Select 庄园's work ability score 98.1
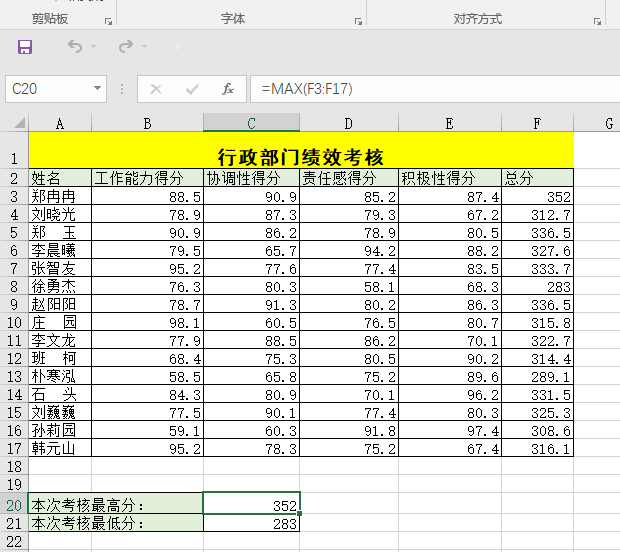This screenshot has width=620, height=552. click(x=147, y=322)
